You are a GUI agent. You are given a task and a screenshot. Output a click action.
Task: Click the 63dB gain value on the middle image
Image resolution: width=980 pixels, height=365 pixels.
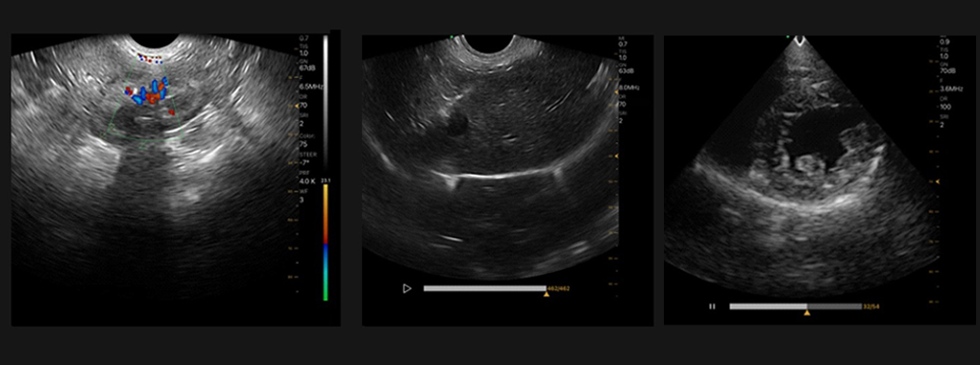[x=625, y=72]
